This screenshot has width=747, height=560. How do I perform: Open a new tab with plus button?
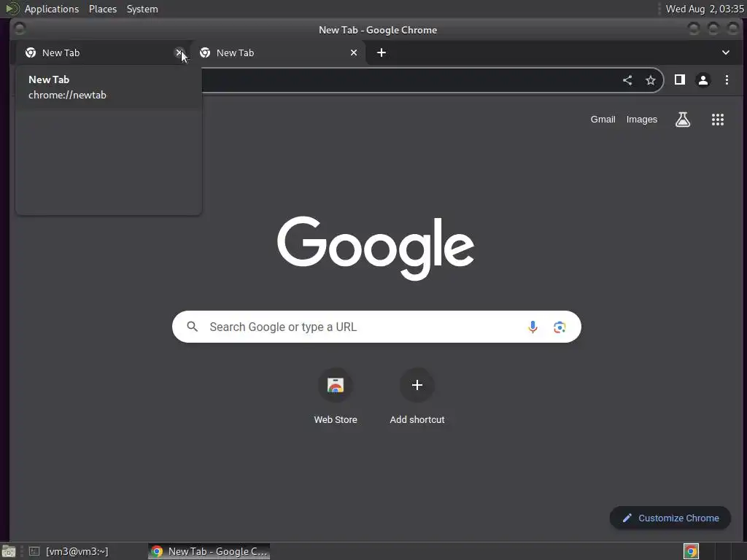tap(381, 52)
